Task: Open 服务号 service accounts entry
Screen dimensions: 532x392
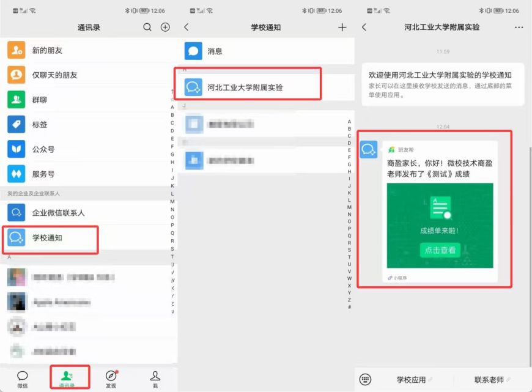Action: (x=43, y=174)
